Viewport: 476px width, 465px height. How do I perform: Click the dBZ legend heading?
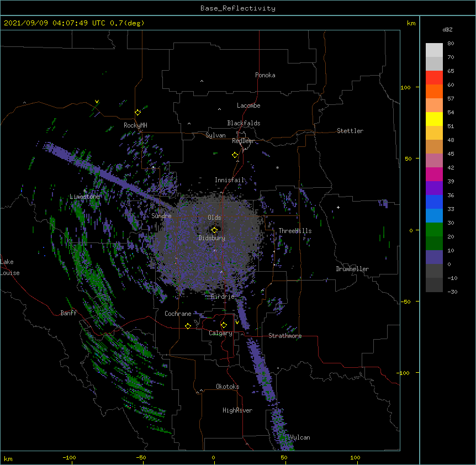click(x=447, y=29)
